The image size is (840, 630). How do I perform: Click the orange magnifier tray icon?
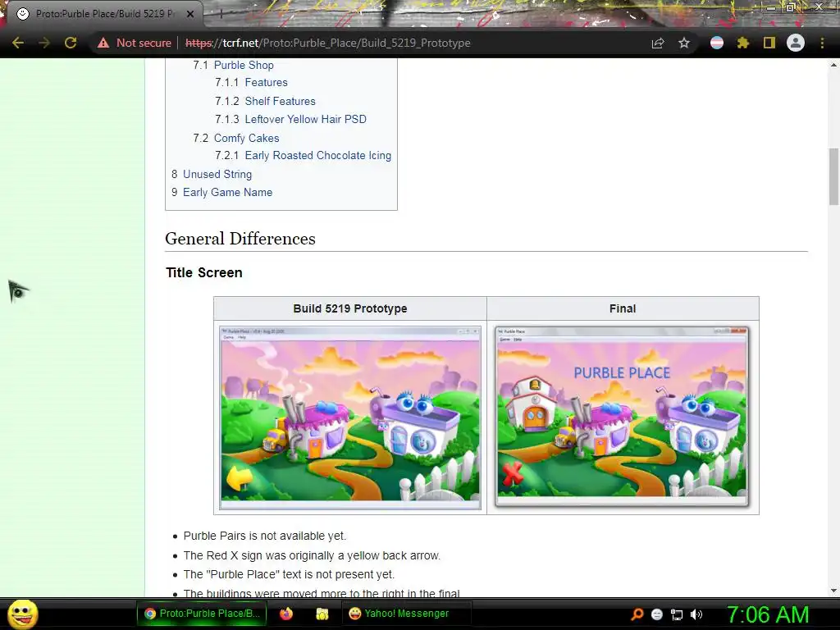coord(637,614)
